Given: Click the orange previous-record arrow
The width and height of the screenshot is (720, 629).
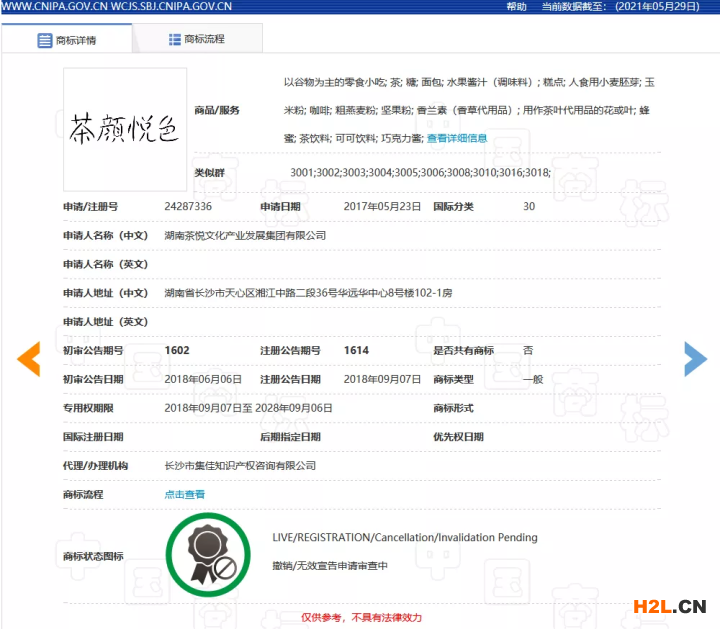Looking at the screenshot, I should point(29,359).
